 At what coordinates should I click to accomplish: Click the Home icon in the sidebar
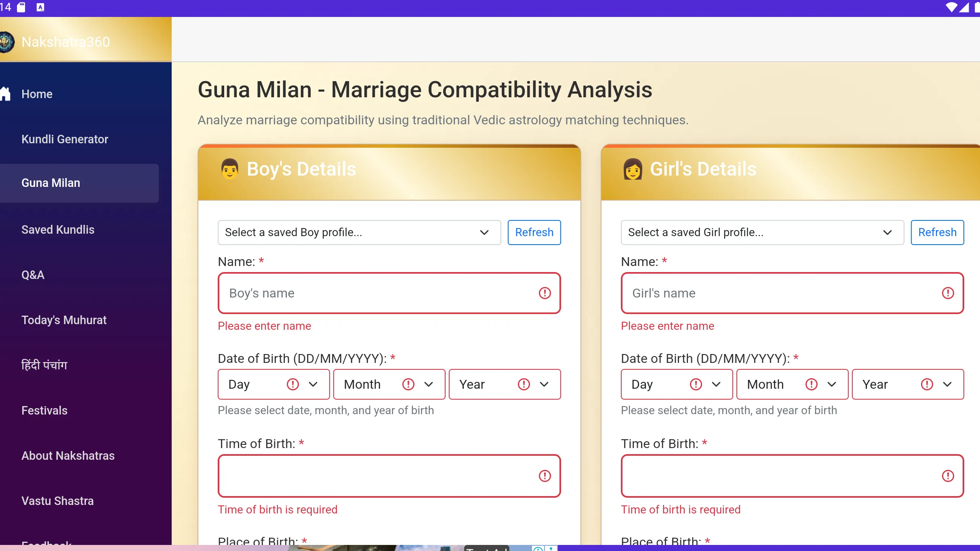click(x=6, y=93)
